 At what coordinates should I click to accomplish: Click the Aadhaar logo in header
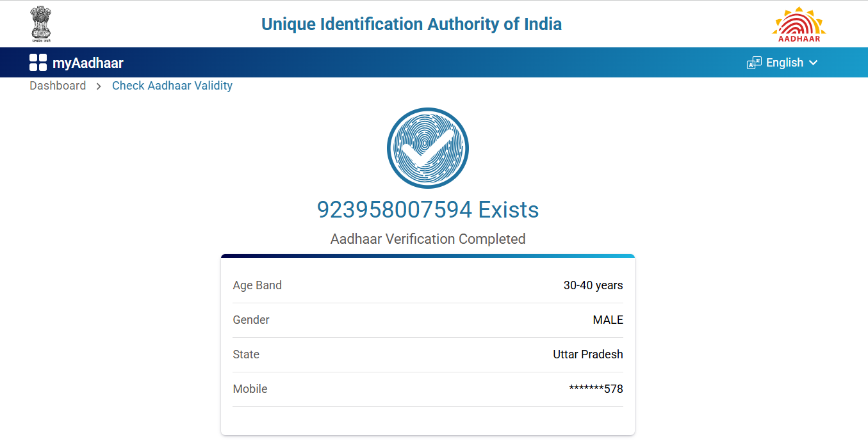(x=799, y=24)
